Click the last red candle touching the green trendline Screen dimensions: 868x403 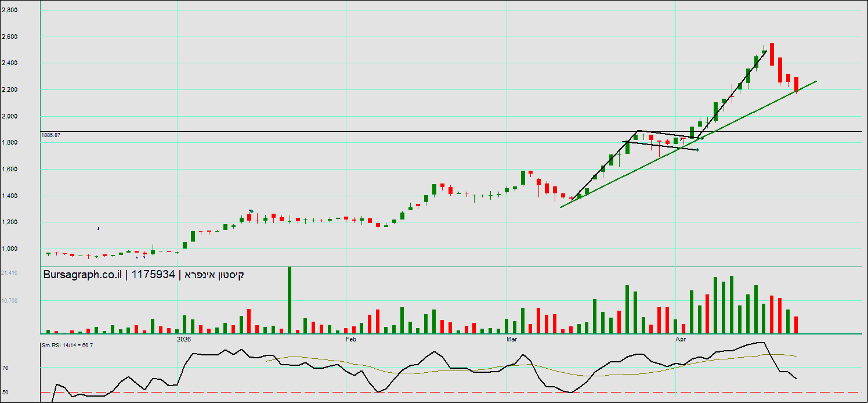click(796, 85)
